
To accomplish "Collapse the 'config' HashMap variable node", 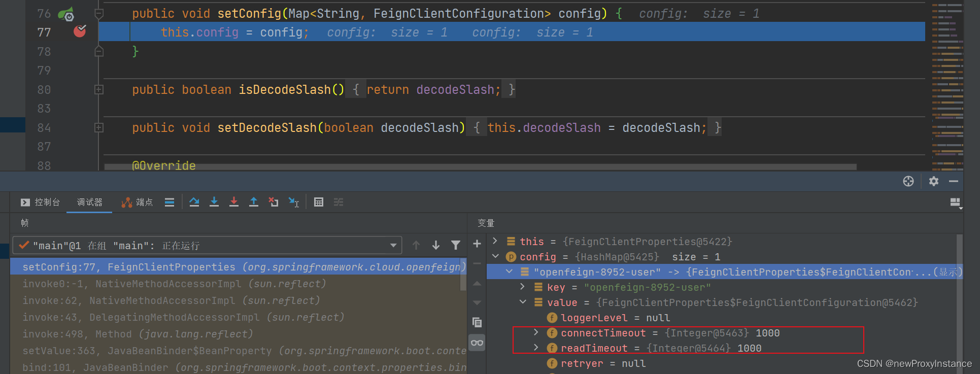I will pos(495,256).
